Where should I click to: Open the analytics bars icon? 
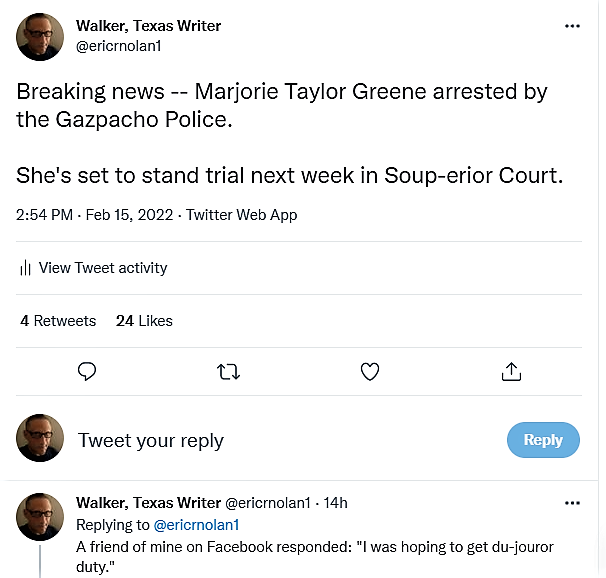pos(25,268)
